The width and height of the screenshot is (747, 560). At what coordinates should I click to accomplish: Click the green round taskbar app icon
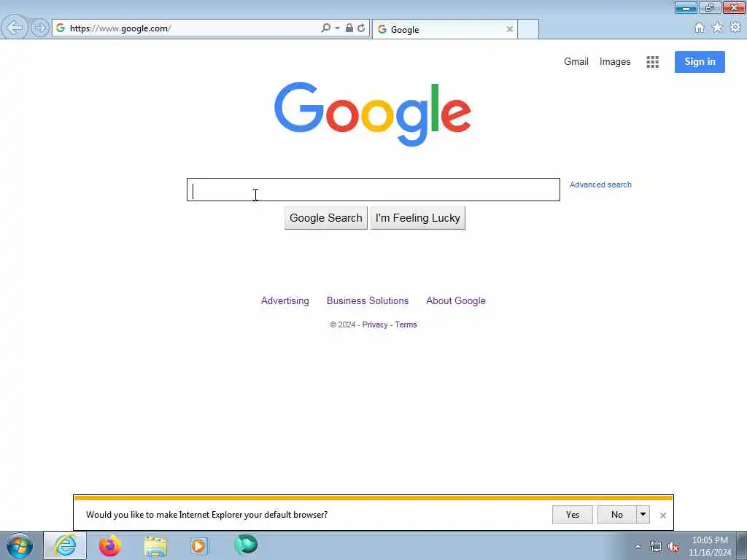(246, 545)
